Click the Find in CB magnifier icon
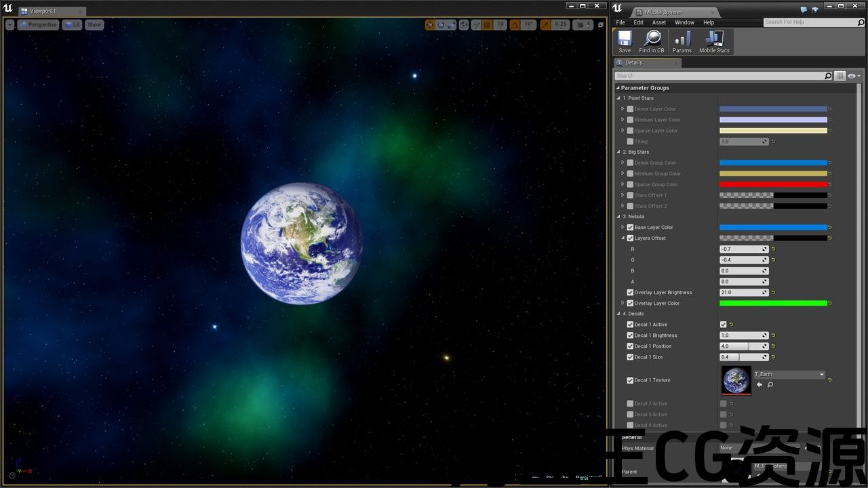This screenshot has width=868, height=488. coord(652,41)
